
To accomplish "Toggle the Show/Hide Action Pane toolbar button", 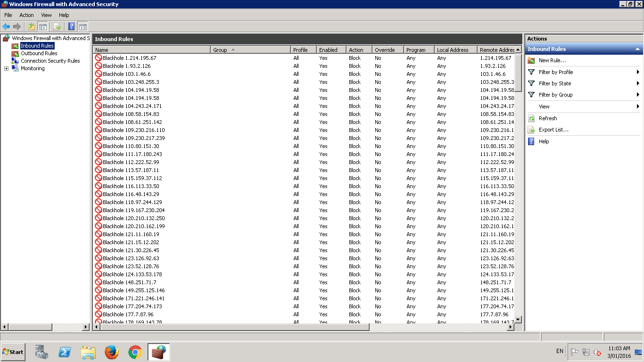I will [x=83, y=26].
